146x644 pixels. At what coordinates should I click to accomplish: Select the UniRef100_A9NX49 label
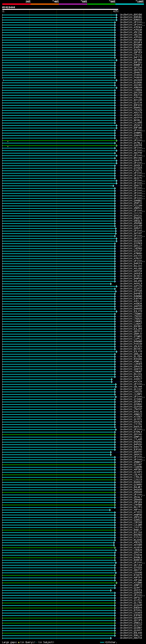pyautogui.click(x=131, y=88)
